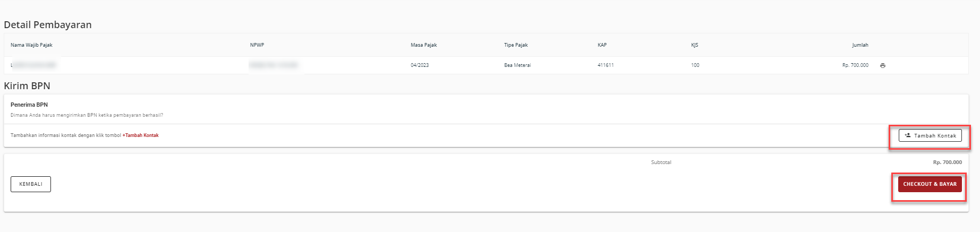Click the Jumlah amount Rp. 700.000 in table row
Viewport: 980px width, 232px height.
(855, 65)
